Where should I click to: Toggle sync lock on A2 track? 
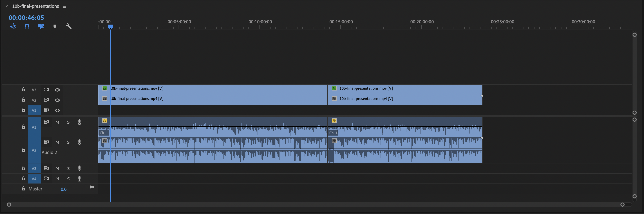coord(47,142)
